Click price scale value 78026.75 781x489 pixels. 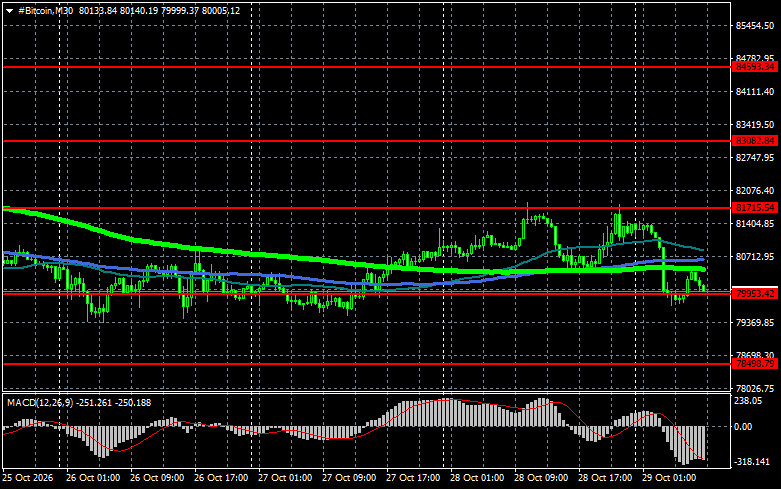coord(755,388)
